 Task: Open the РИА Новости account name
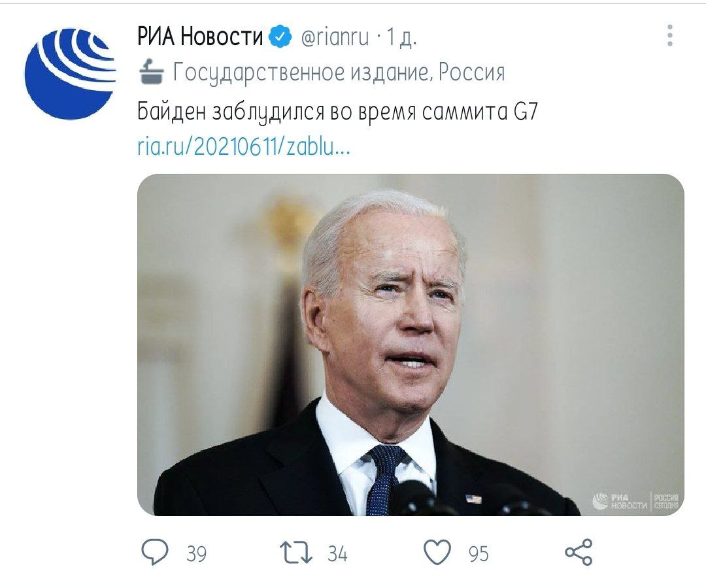click(200, 37)
